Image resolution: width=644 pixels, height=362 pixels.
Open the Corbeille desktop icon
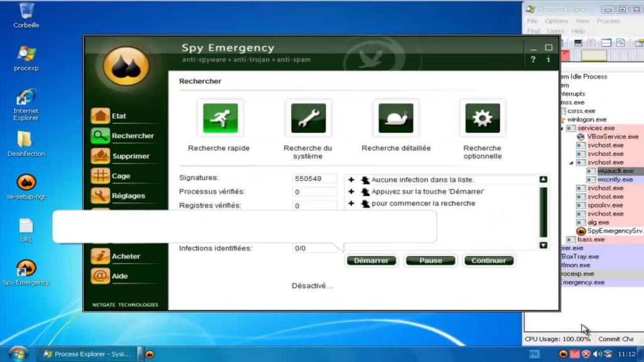(x=26, y=16)
